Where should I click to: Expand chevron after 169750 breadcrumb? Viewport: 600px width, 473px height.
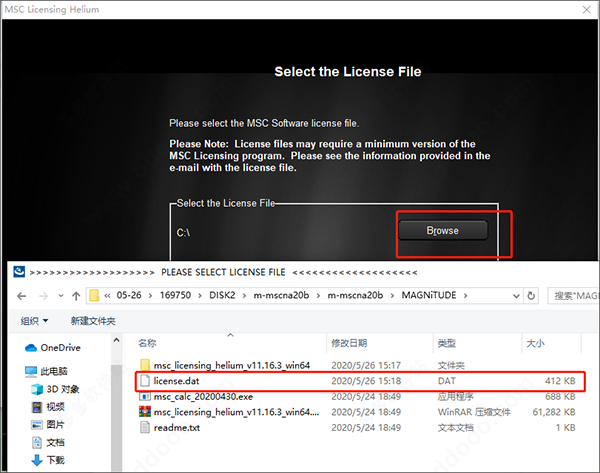point(200,296)
